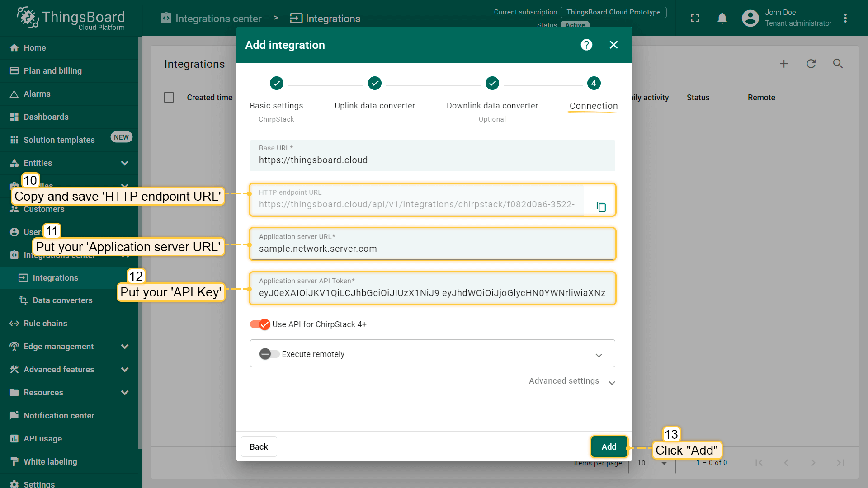Open the three-dot user menu
The image size is (868, 488).
(x=845, y=18)
